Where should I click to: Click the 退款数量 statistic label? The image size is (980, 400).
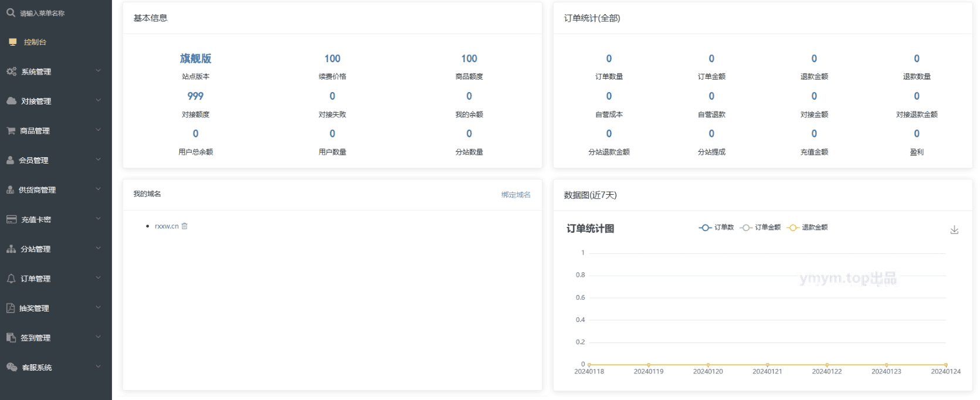coord(917,76)
